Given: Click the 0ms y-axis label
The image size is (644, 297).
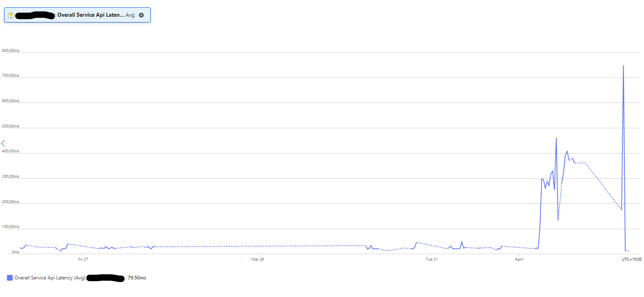Looking at the screenshot, I should 16,252.
